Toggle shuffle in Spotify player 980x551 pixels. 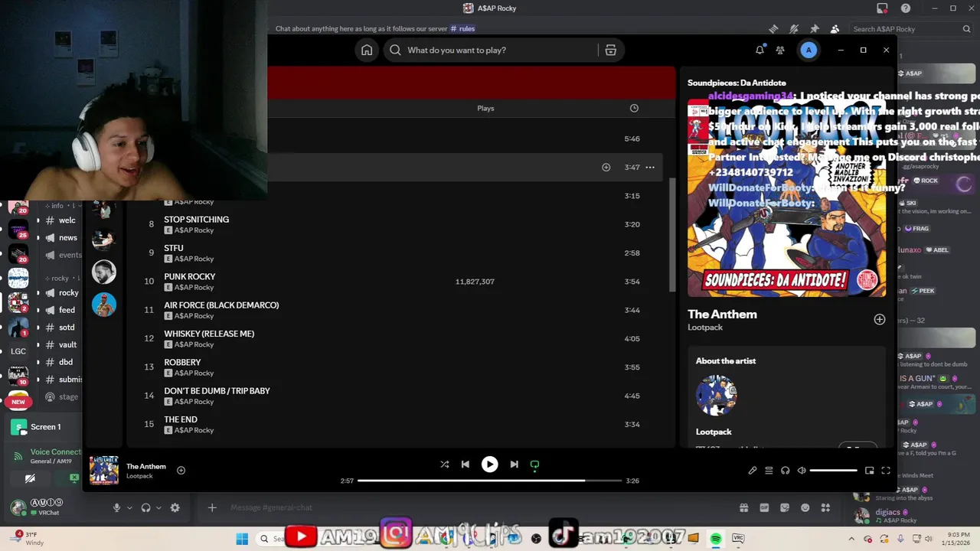point(444,464)
